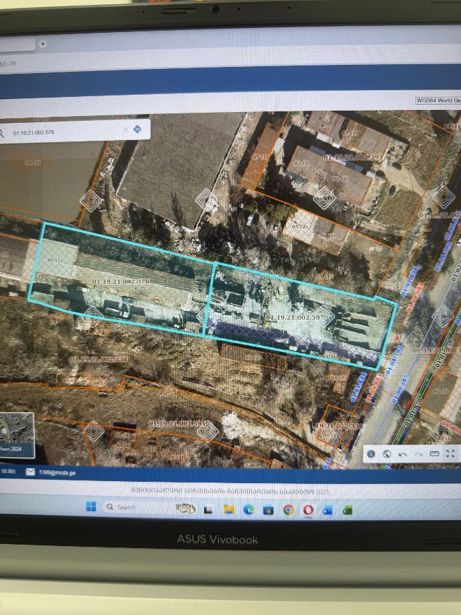This screenshot has width=461, height=615.
Task: Click the mola.ge email address link
Action: 57,472
